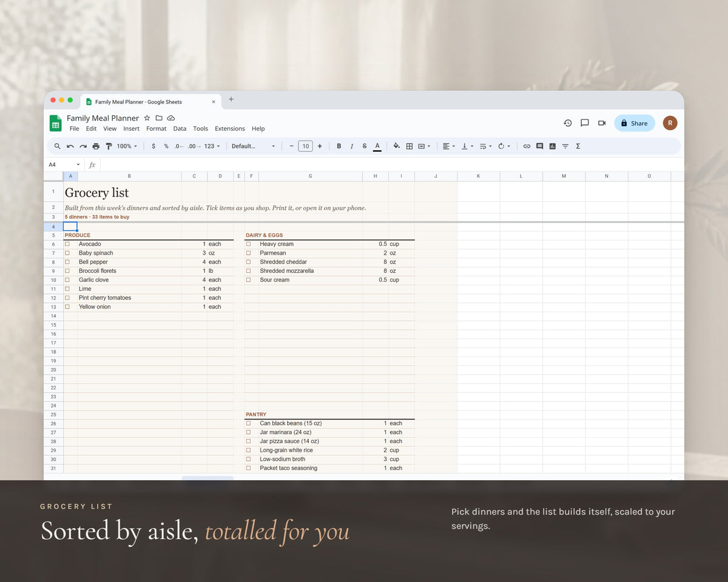Open the zoom level dropdown
728x582 pixels.
click(x=127, y=146)
